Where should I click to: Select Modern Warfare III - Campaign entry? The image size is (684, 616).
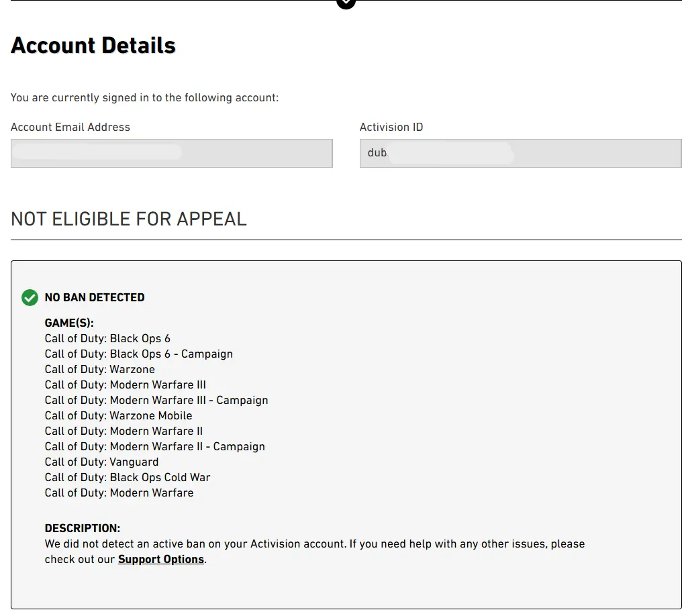156,400
